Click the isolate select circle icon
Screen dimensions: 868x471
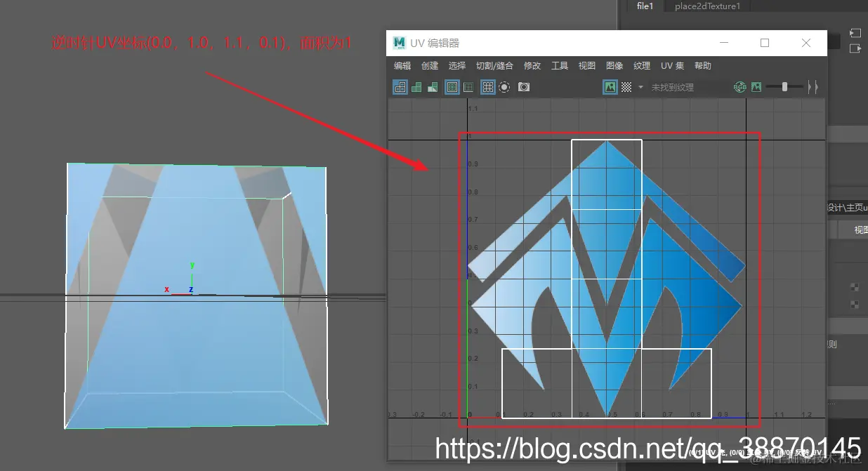tap(504, 87)
